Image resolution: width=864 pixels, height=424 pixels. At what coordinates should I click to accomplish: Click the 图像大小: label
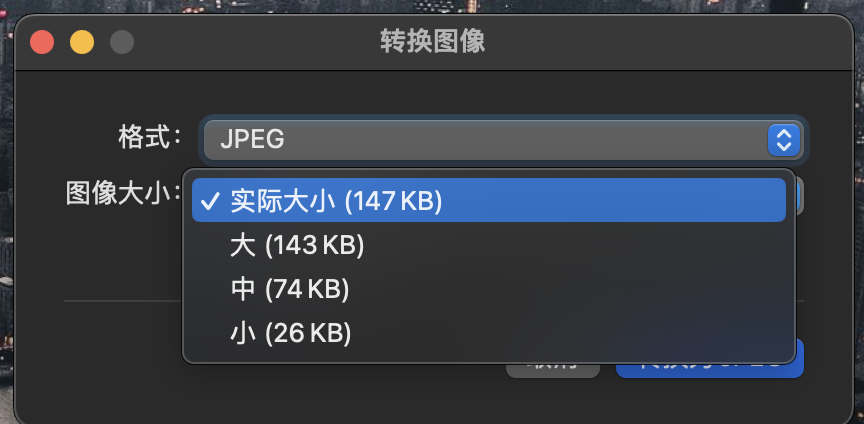[123, 193]
